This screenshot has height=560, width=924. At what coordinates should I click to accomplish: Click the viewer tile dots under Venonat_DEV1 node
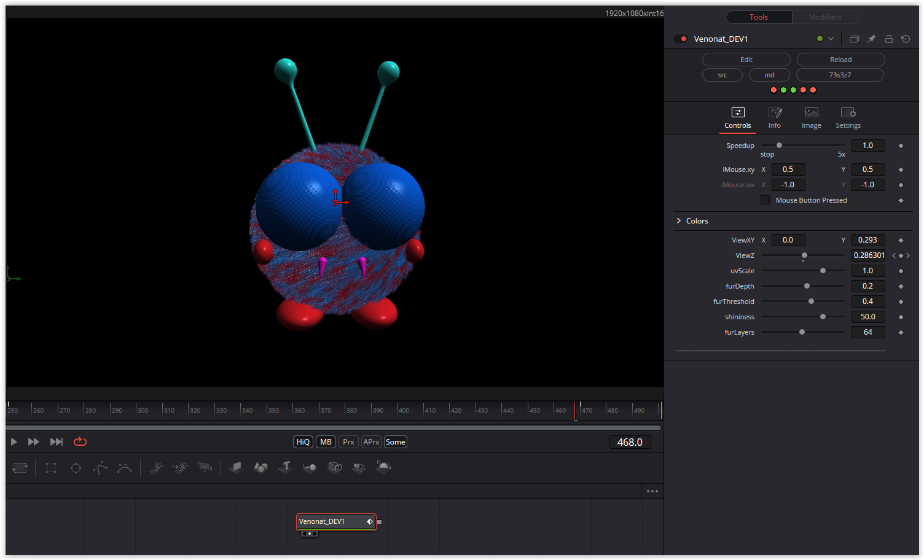coord(310,534)
